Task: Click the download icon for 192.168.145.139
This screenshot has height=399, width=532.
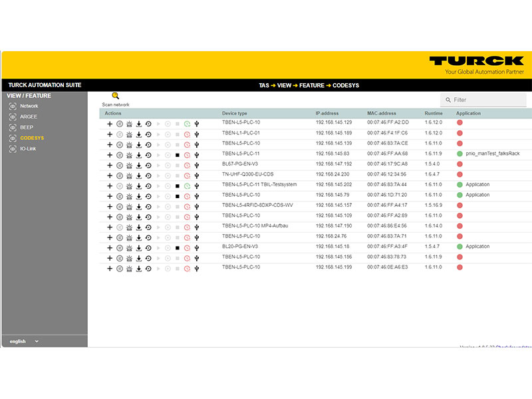Action: (x=139, y=145)
